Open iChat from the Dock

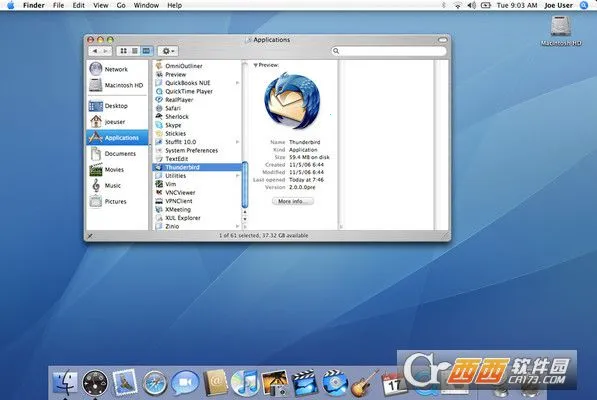coord(185,383)
